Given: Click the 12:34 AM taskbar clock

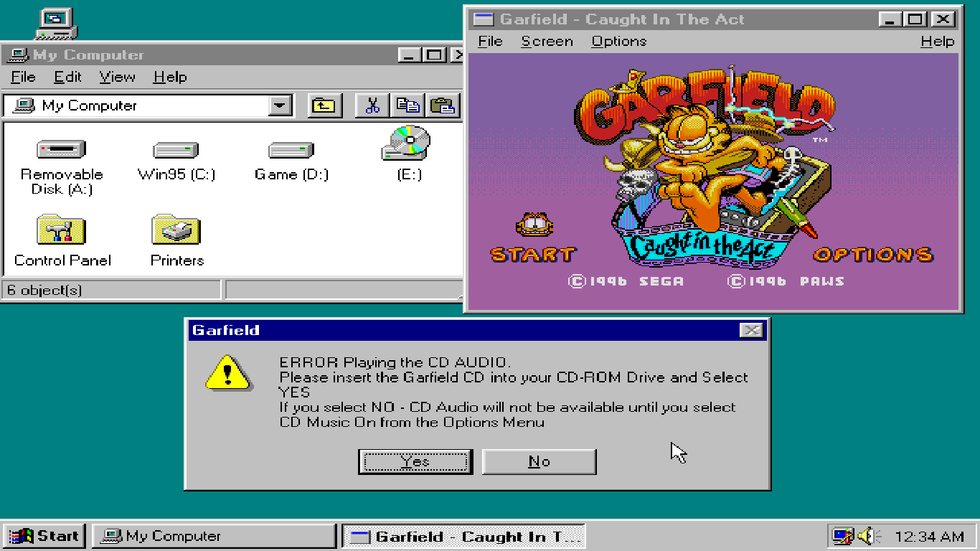Looking at the screenshot, I should point(929,536).
